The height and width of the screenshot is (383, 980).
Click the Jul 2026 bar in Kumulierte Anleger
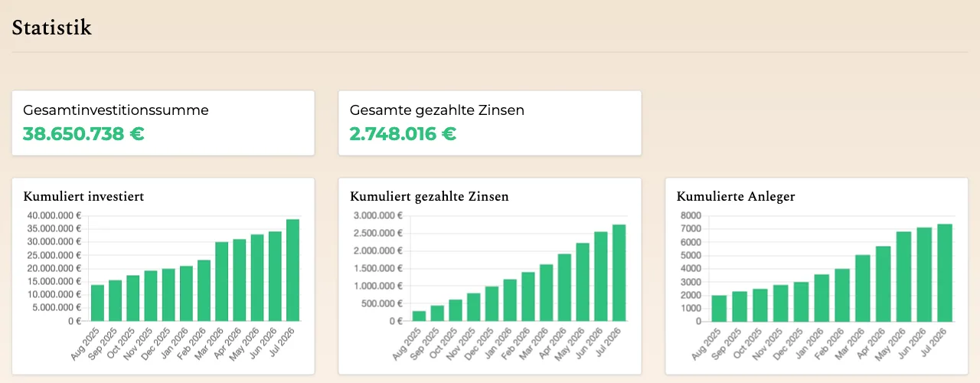(944, 273)
